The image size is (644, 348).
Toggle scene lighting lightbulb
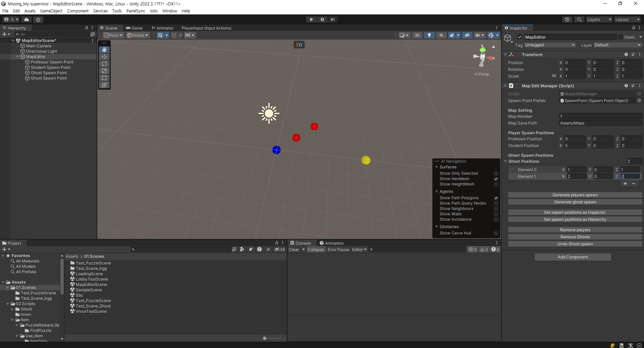click(x=429, y=35)
